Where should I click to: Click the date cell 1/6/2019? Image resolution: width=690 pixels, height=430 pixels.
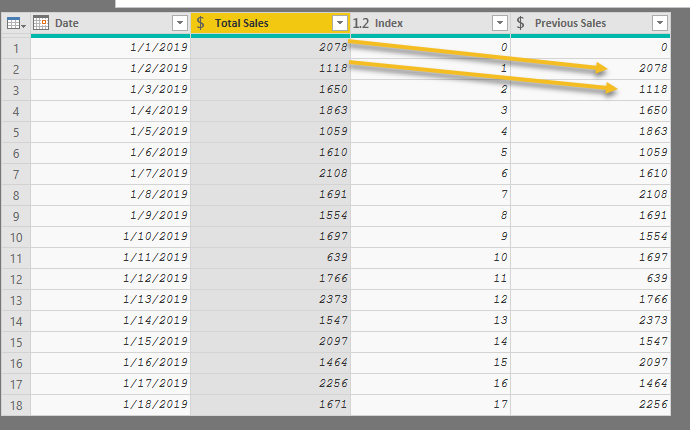click(x=110, y=153)
